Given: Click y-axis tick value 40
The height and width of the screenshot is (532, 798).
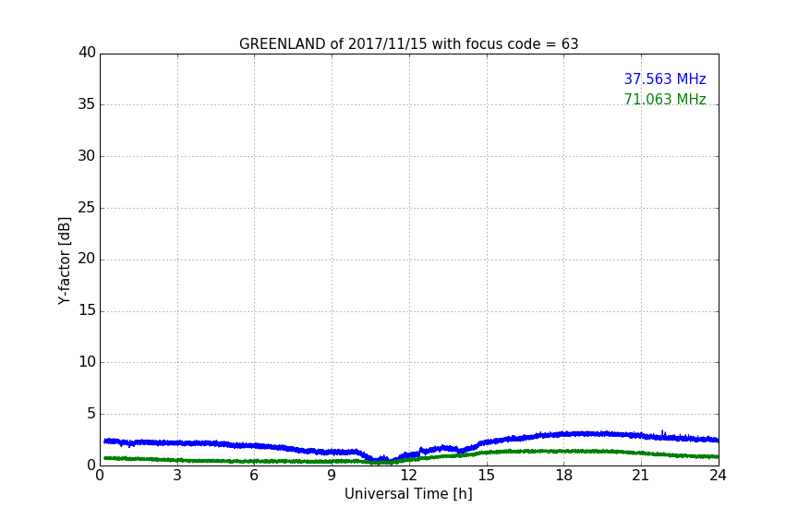Looking at the screenshot, I should click(87, 52).
